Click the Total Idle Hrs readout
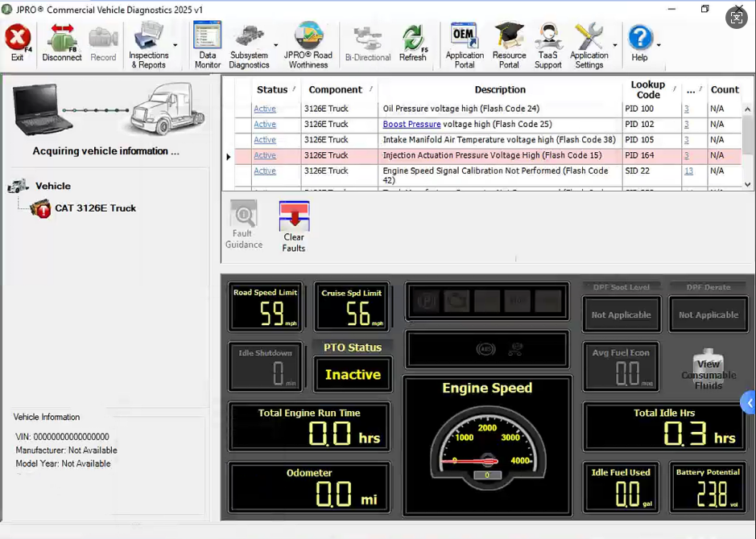Screen dimensions: 756x539 point(665,426)
